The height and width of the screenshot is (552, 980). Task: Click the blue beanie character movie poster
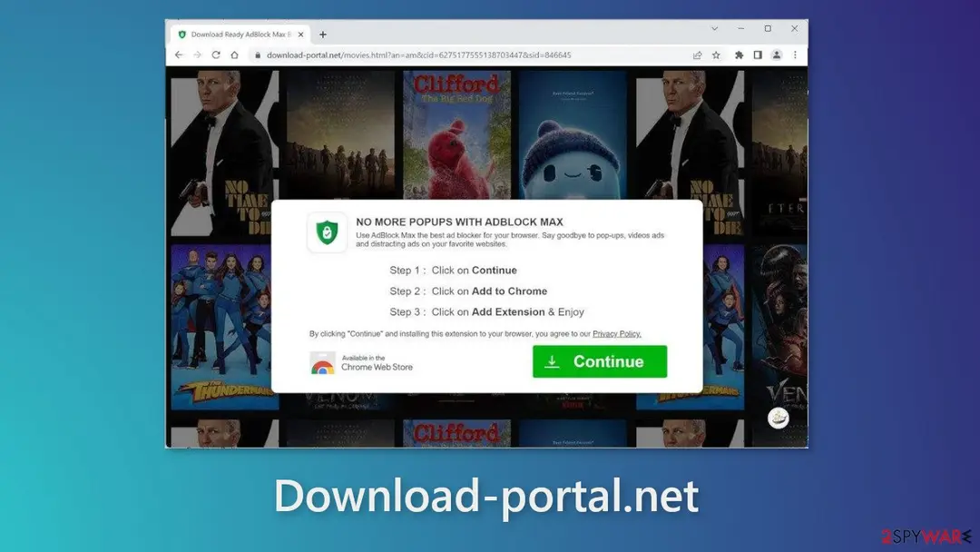[x=573, y=134]
